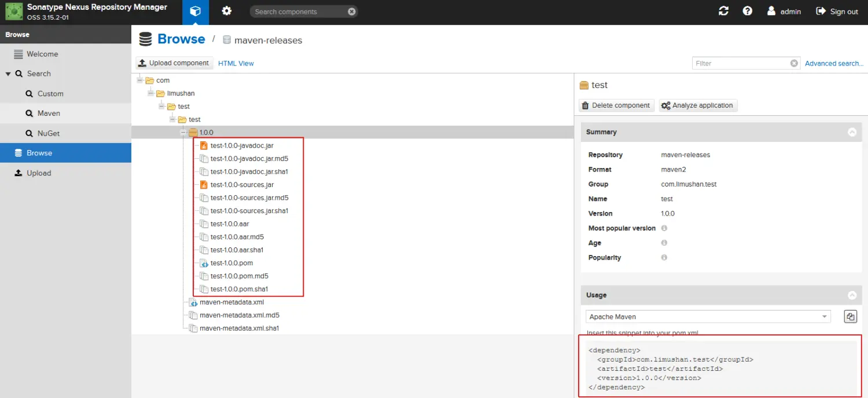The image size is (868, 398).
Task: Select maven-metadata.xml file icon
Action: tap(193, 302)
